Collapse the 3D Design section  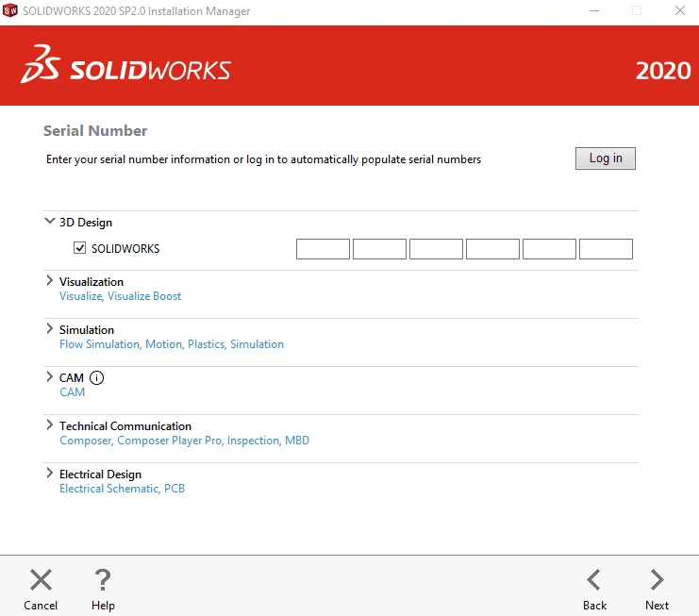click(x=49, y=223)
